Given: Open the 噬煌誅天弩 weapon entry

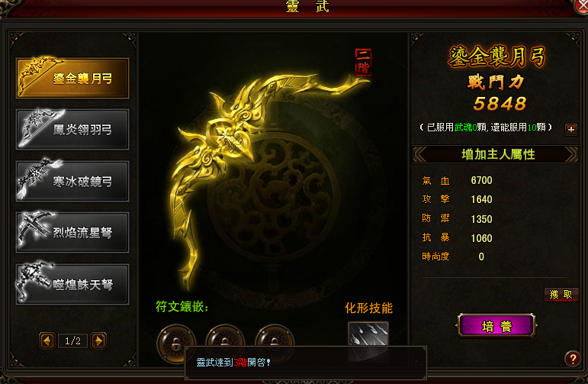Looking at the screenshot, I should 72,284.
